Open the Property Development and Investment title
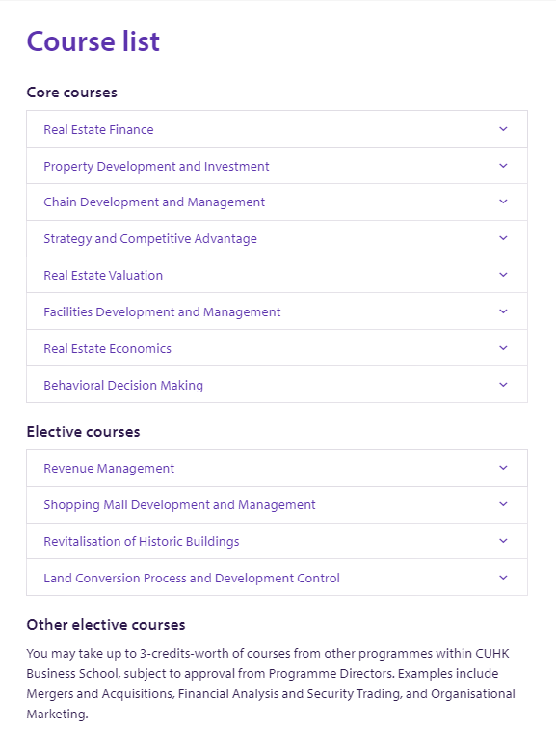 coord(156,166)
